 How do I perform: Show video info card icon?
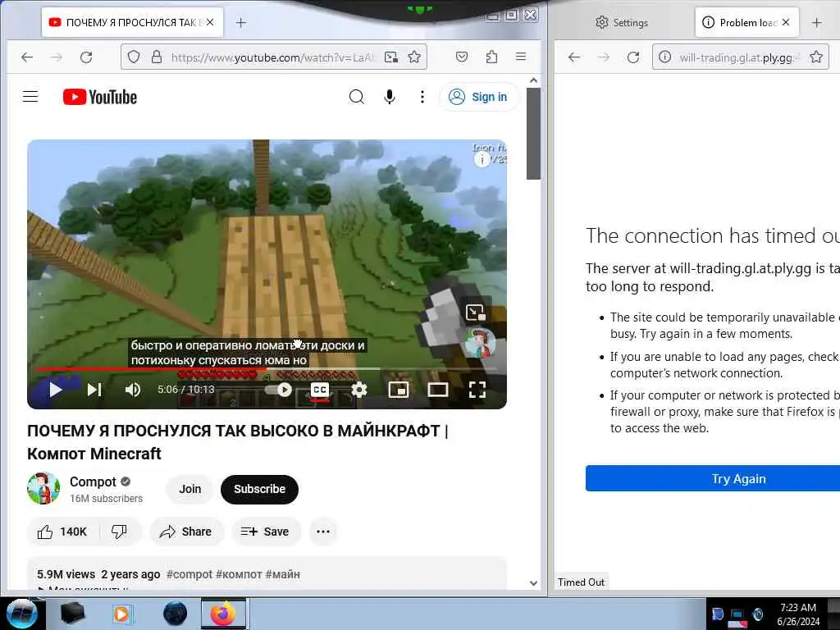click(482, 159)
